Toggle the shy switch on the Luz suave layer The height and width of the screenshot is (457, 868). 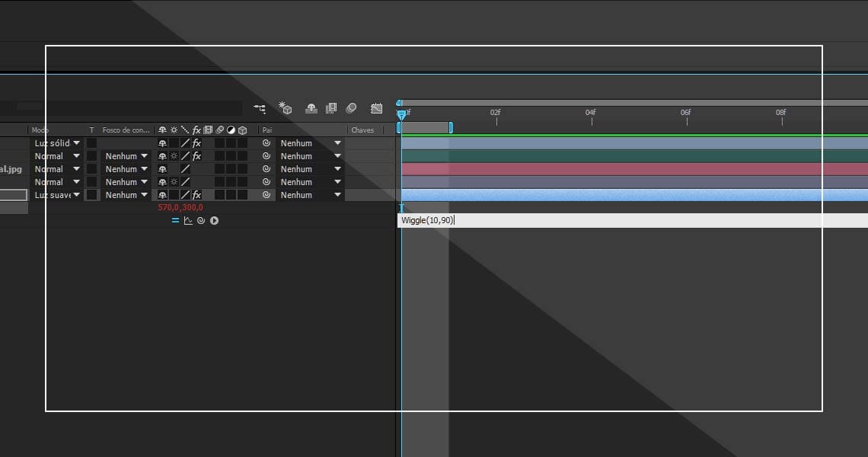pyautogui.click(x=162, y=195)
